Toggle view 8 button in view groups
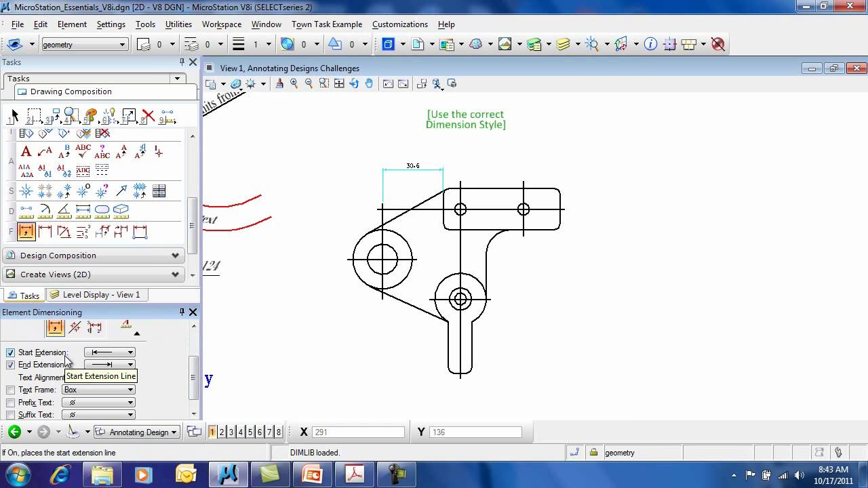The image size is (868, 488). coord(279,432)
